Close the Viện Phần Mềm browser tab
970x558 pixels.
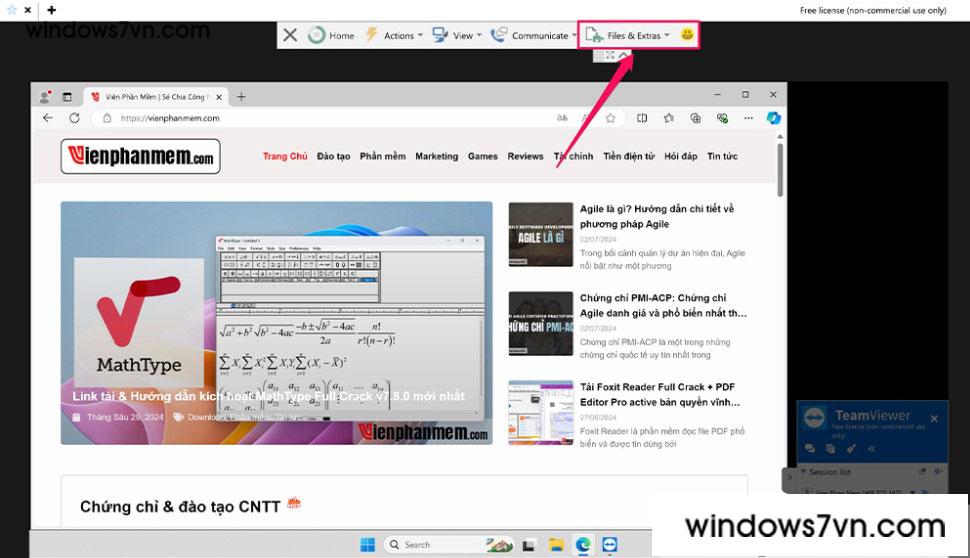pyautogui.click(x=218, y=97)
